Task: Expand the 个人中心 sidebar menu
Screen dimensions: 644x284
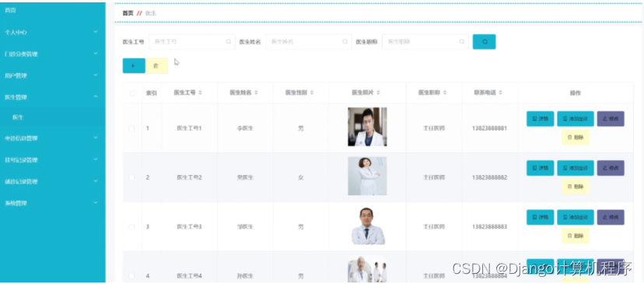Action: point(53,32)
